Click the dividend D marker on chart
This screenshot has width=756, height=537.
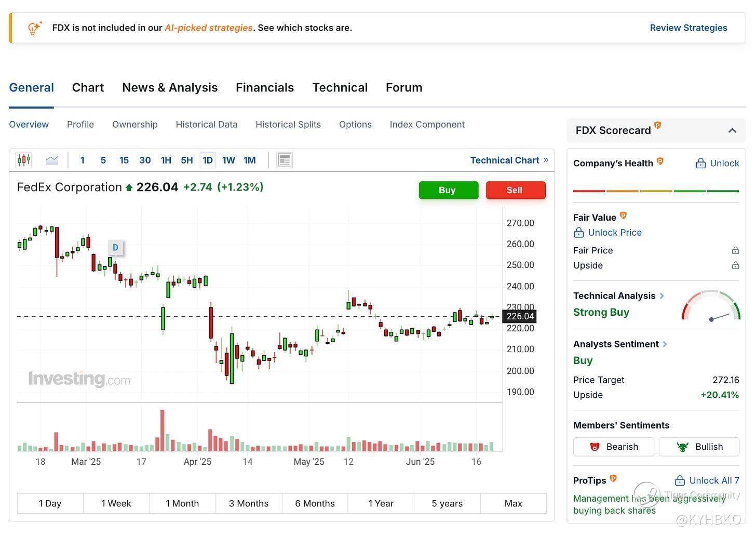(115, 248)
